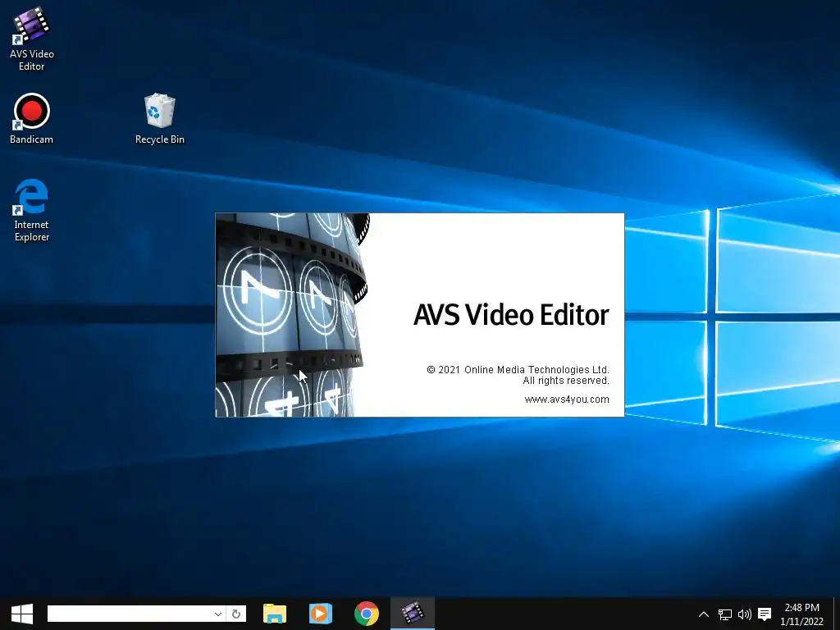Image resolution: width=840 pixels, height=630 pixels.
Task: Click the taskbar address input field
Action: coord(130,614)
